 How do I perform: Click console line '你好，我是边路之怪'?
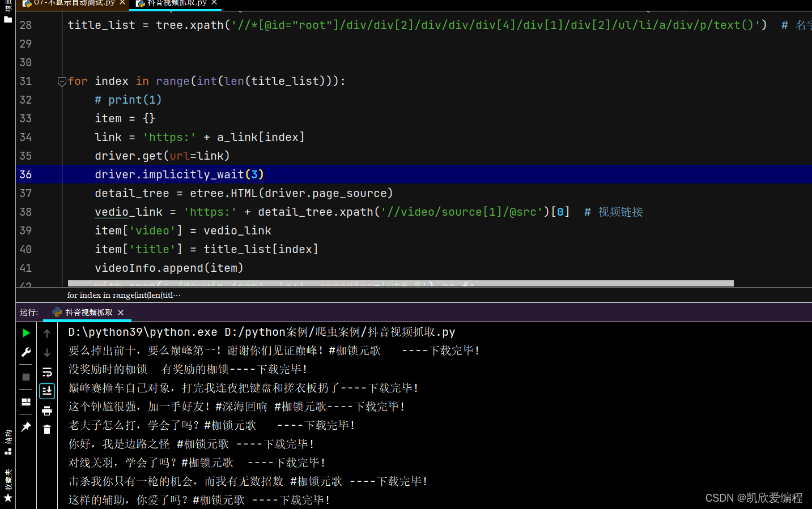click(191, 444)
